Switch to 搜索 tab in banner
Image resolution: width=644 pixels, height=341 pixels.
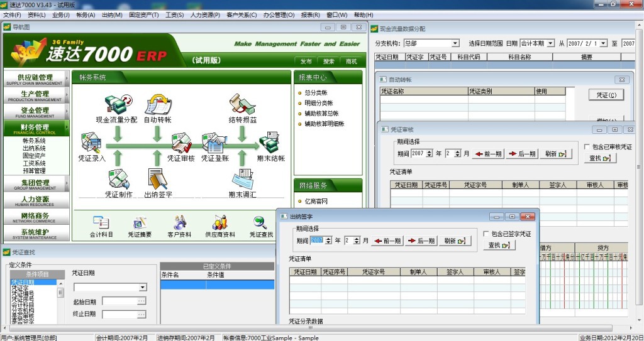(328, 61)
